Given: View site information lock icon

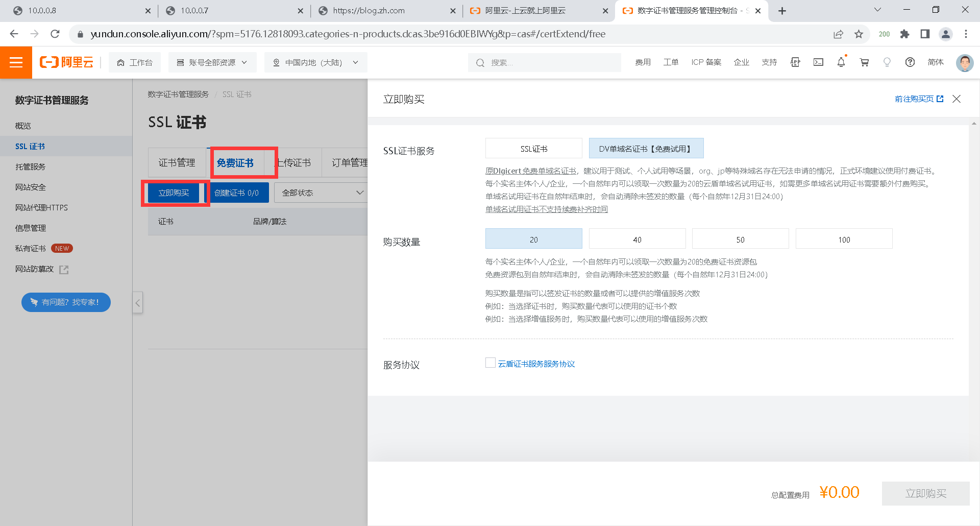Looking at the screenshot, I should click(x=80, y=34).
